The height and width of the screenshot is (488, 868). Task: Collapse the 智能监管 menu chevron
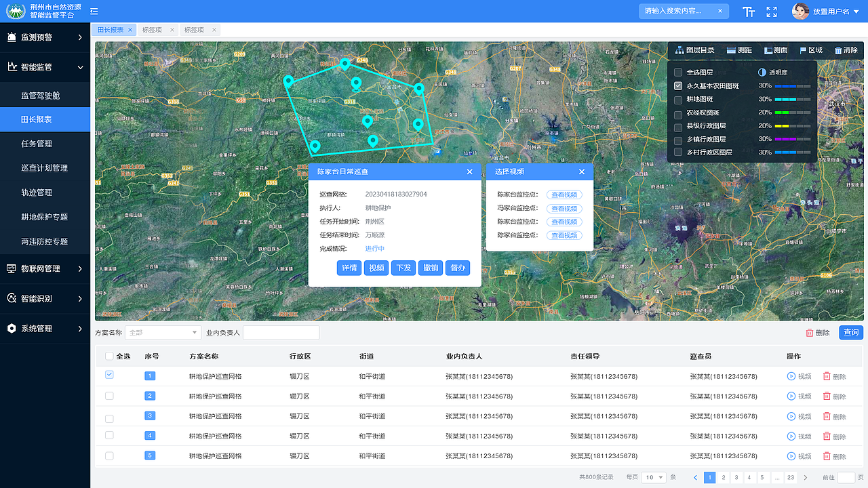point(80,67)
